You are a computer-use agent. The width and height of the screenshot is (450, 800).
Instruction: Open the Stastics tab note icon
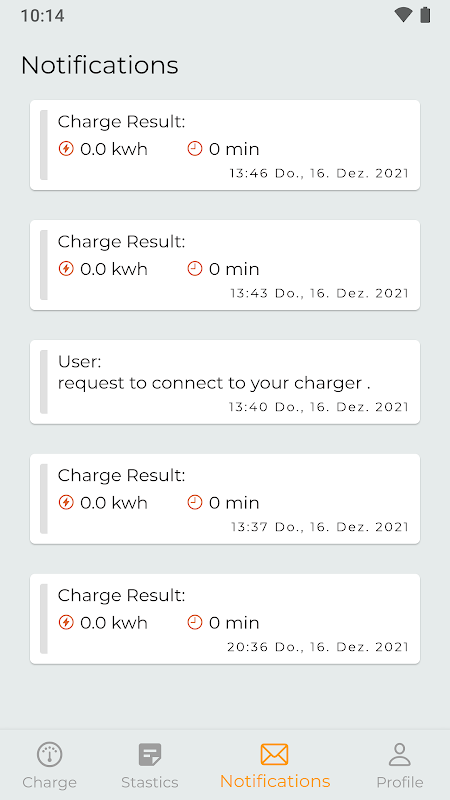point(150,755)
